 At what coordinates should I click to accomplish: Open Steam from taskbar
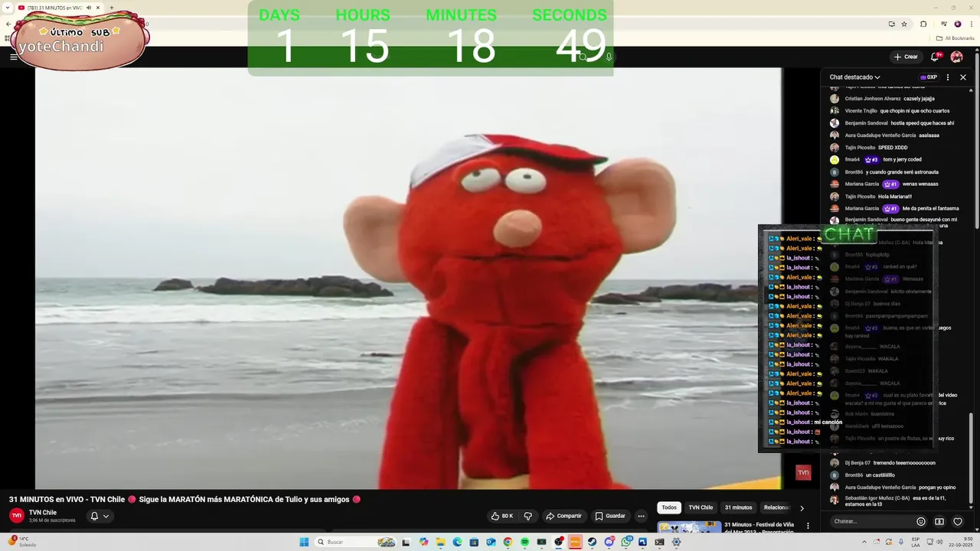click(x=592, y=542)
